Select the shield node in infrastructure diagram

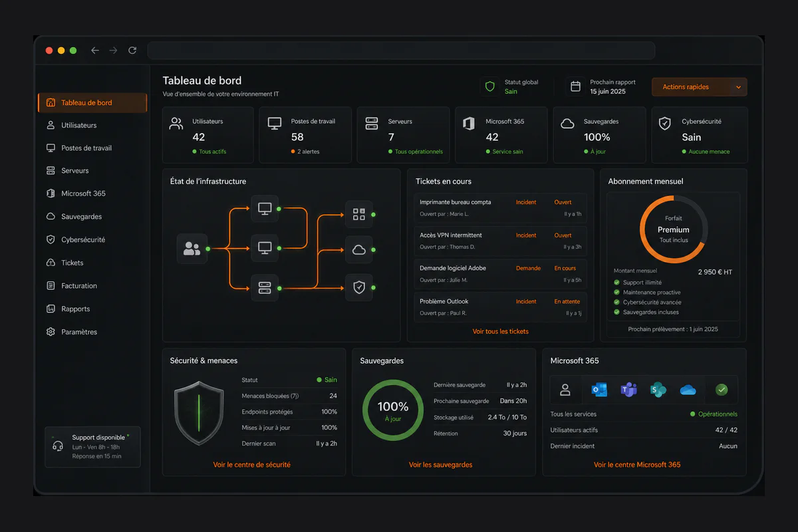click(x=359, y=287)
